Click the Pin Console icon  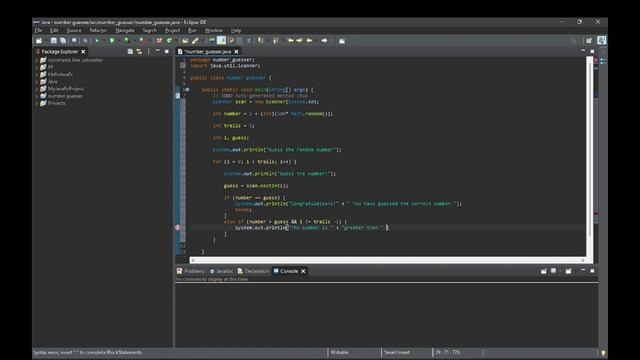(x=544, y=271)
